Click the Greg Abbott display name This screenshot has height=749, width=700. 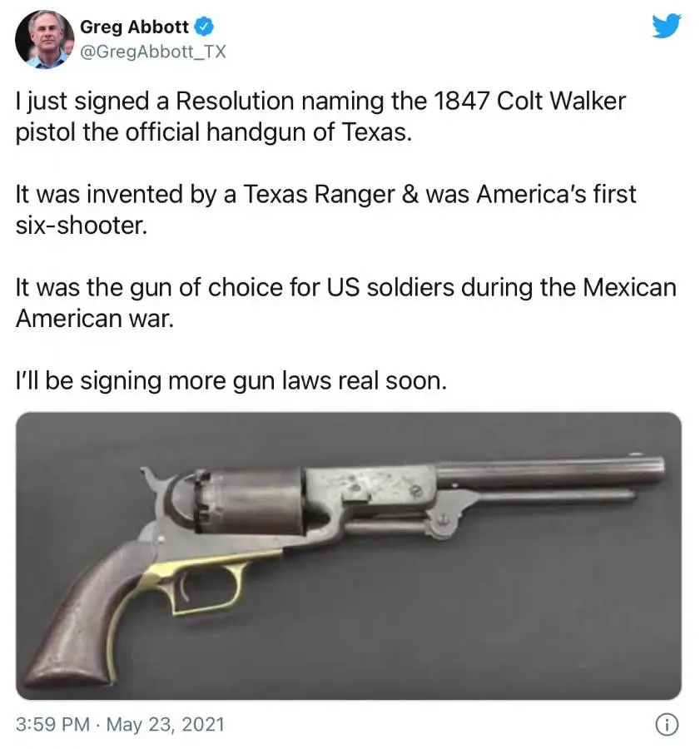pyautogui.click(x=134, y=27)
